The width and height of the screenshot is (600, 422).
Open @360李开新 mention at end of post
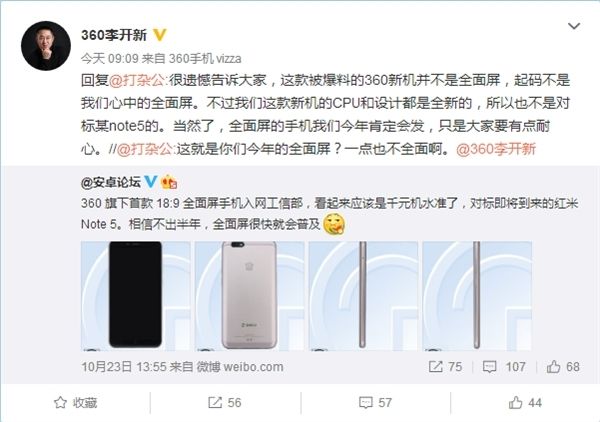click(496, 149)
